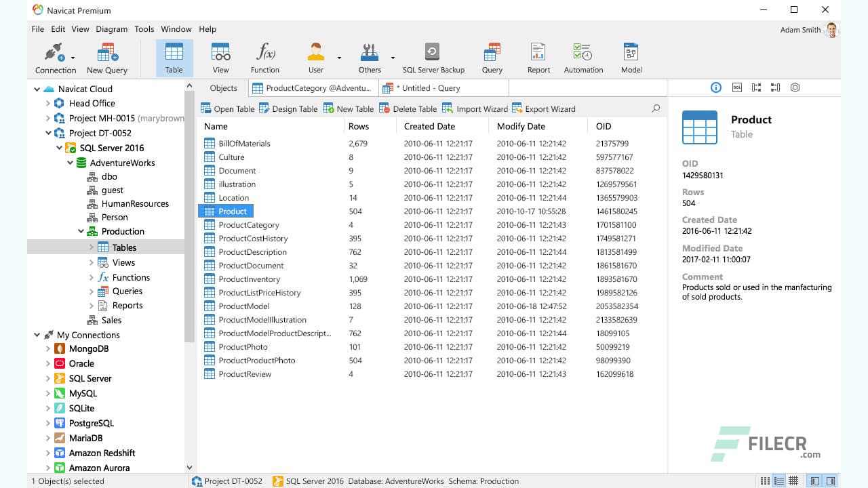This screenshot has width=868, height=488.
Task: Click the Automation toolbar icon
Action: click(583, 57)
